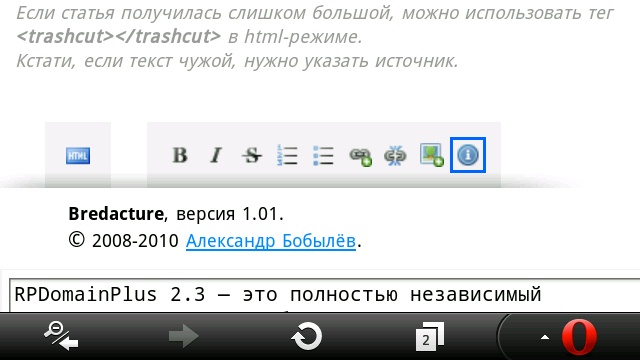Toggle italic formatting
Viewport: 640px width, 360px height.
click(x=216, y=155)
